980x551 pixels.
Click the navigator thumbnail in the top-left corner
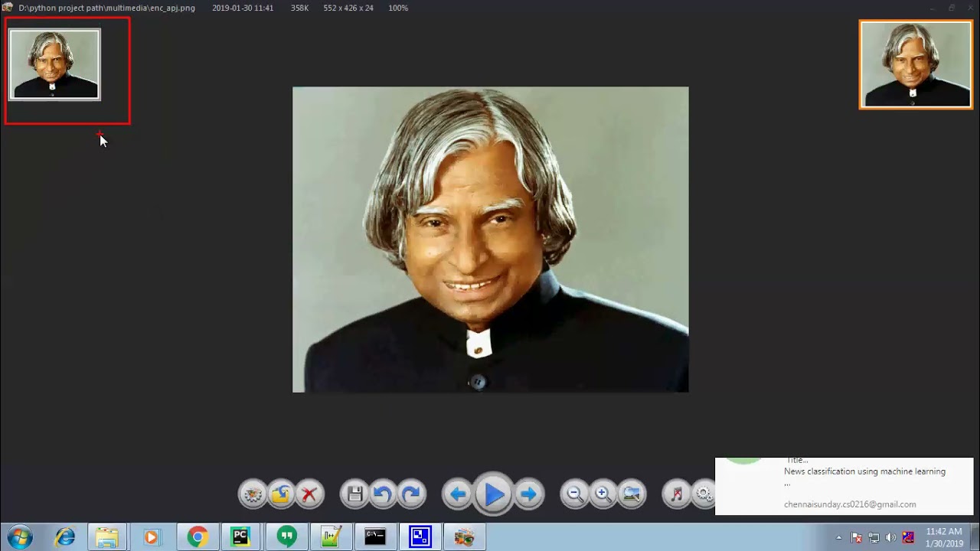[x=54, y=65]
